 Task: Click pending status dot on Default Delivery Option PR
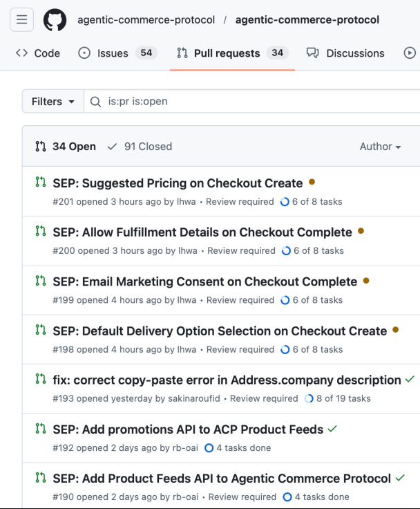(396, 330)
